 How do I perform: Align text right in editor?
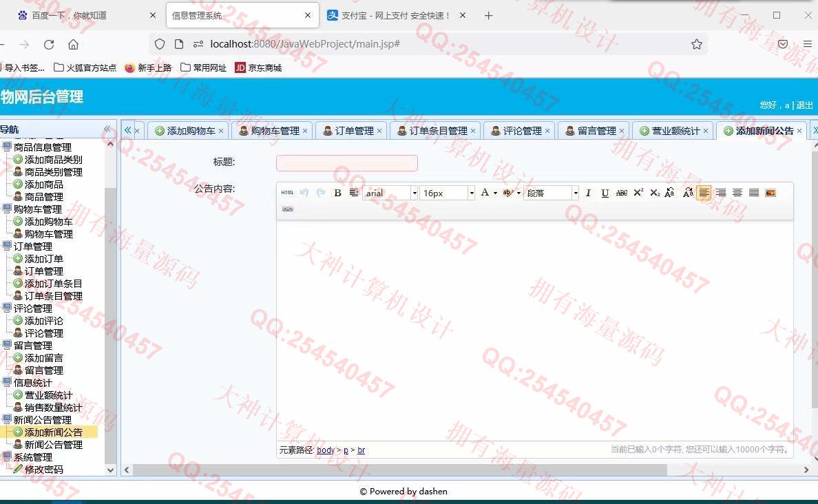(720, 193)
